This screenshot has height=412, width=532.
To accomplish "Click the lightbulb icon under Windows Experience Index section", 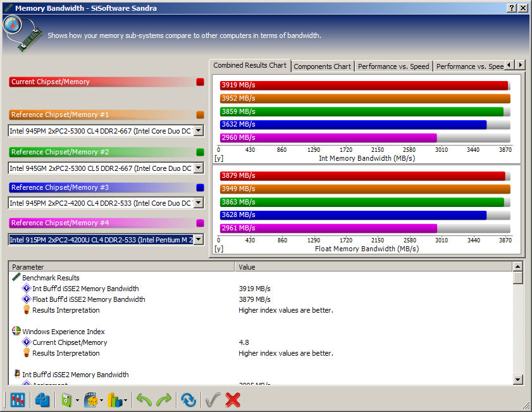I will [26, 353].
